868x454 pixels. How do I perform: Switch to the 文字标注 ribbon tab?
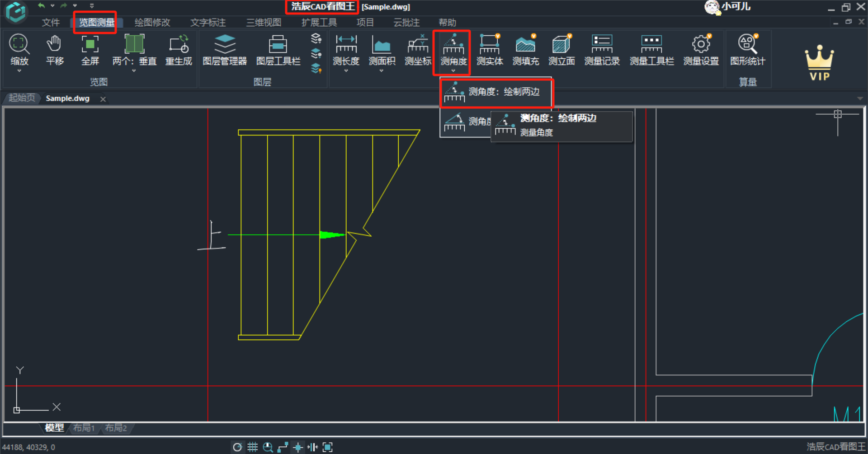coord(208,22)
